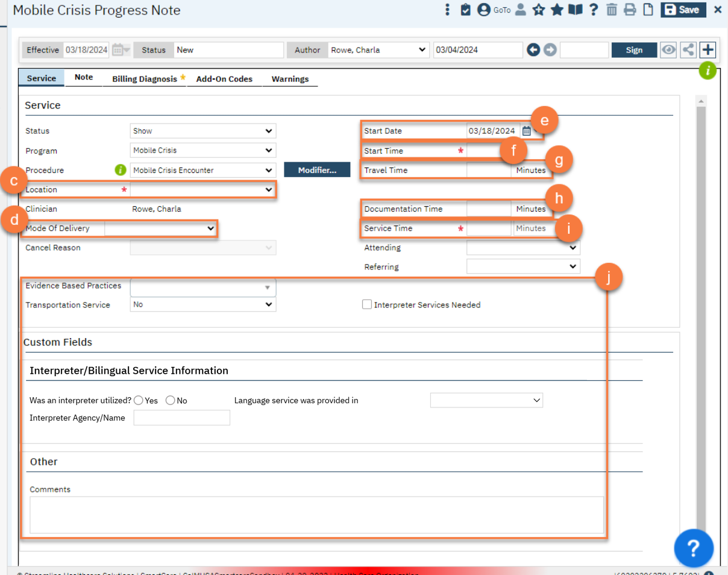The height and width of the screenshot is (575, 728).
Task: Click the printer icon in the header
Action: tap(630, 10)
